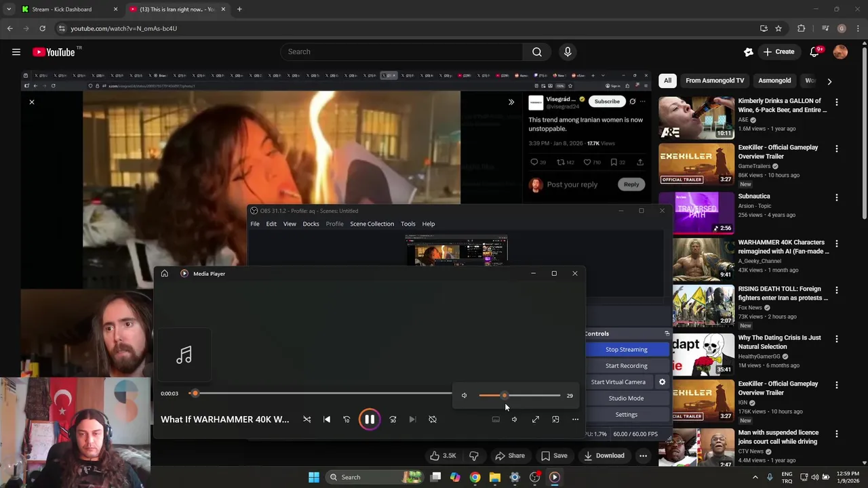Open YouTube guide hamburger menu
The height and width of the screenshot is (488, 868).
[x=16, y=52]
